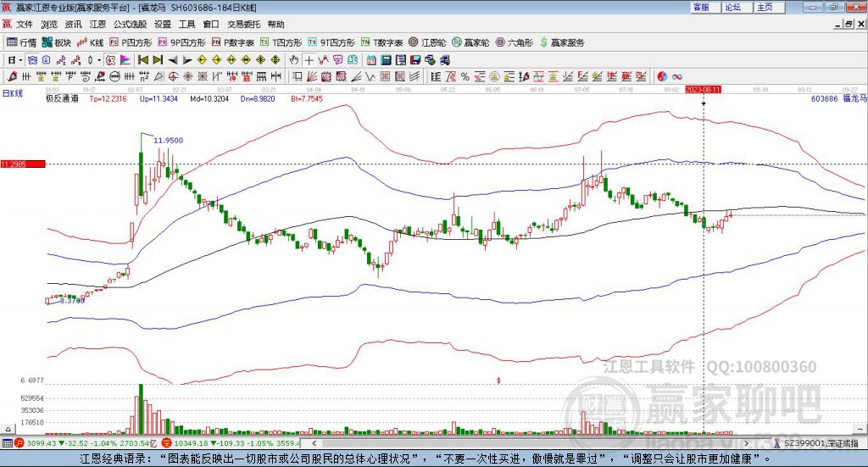Click the 极反通道 indicator name
The width and height of the screenshot is (868, 467).
coord(62,98)
